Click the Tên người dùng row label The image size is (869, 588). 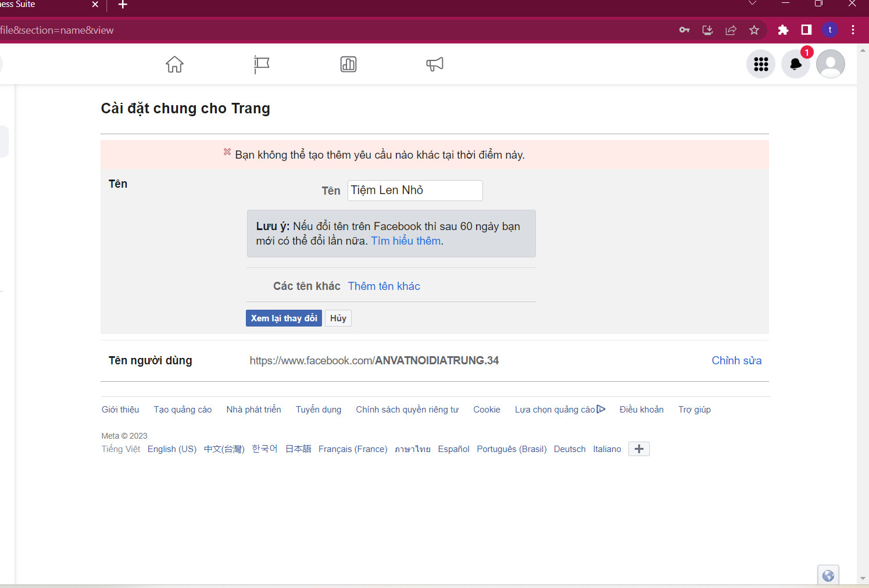tap(150, 360)
